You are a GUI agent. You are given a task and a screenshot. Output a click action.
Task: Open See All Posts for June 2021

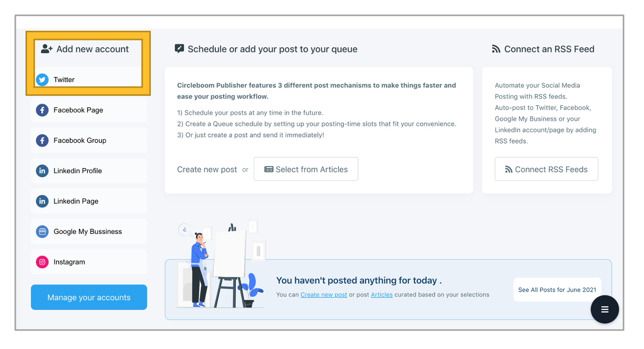557,290
